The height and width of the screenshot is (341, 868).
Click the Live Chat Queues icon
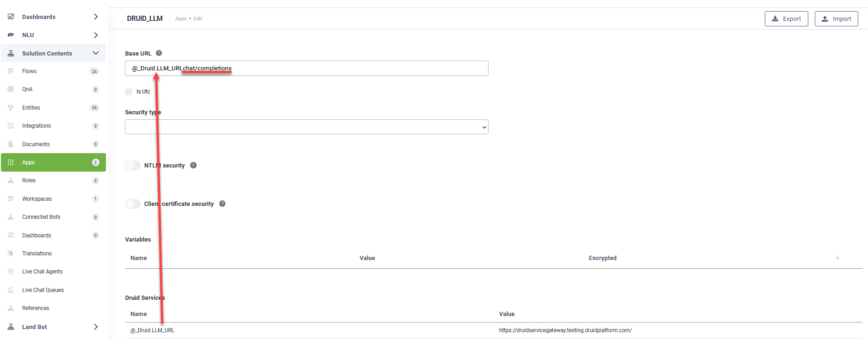[x=11, y=290]
